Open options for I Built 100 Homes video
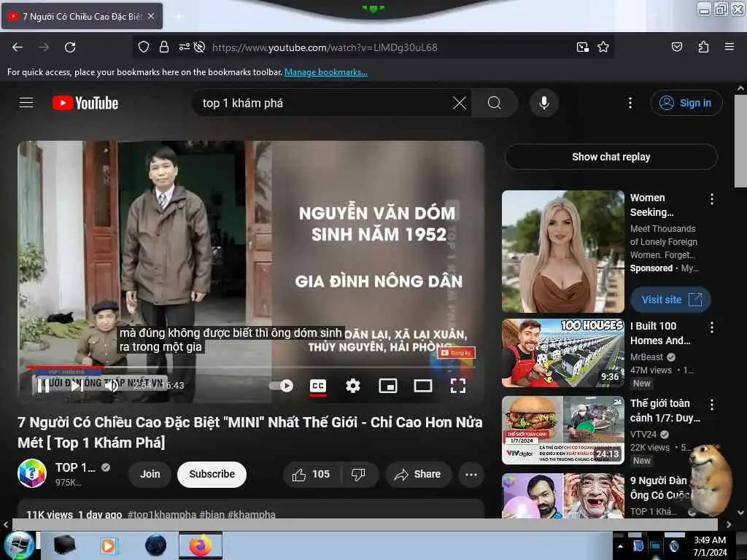The image size is (747, 560). [x=712, y=327]
